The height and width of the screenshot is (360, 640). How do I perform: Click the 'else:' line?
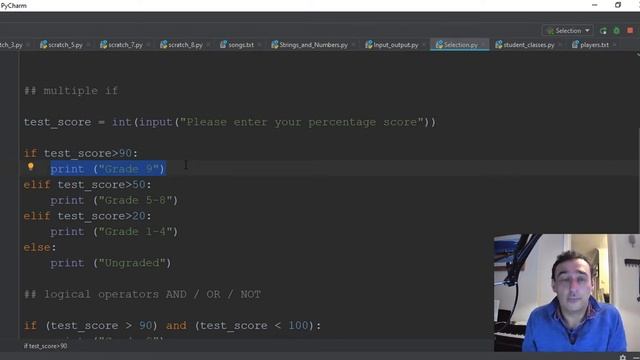pyautogui.click(x=40, y=247)
